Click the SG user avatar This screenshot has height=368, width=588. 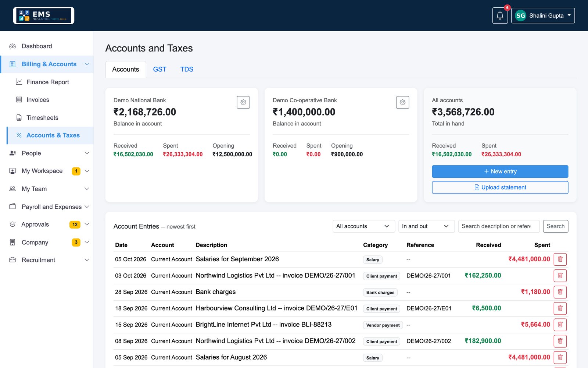520,15
